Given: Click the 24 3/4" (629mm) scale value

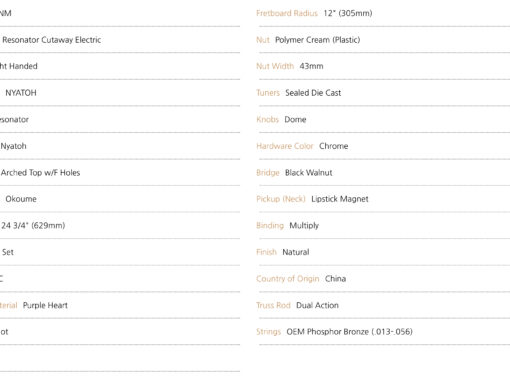Looking at the screenshot, I should [33, 226].
